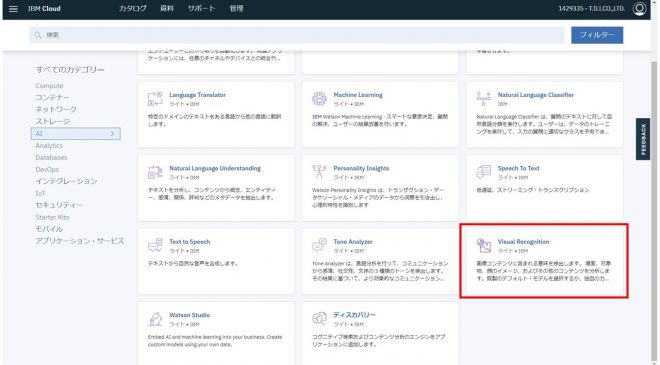Select the Starter Kits category

pyautogui.click(x=52, y=217)
